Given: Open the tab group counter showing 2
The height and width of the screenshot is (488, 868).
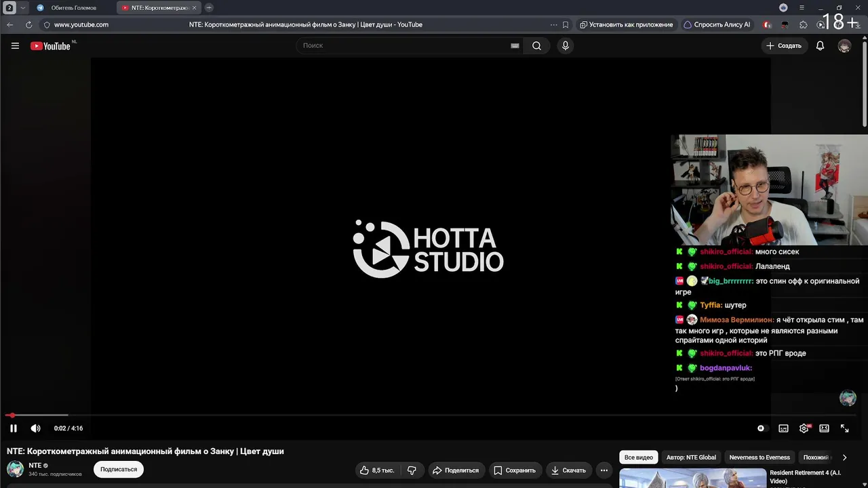Looking at the screenshot, I should [9, 7].
